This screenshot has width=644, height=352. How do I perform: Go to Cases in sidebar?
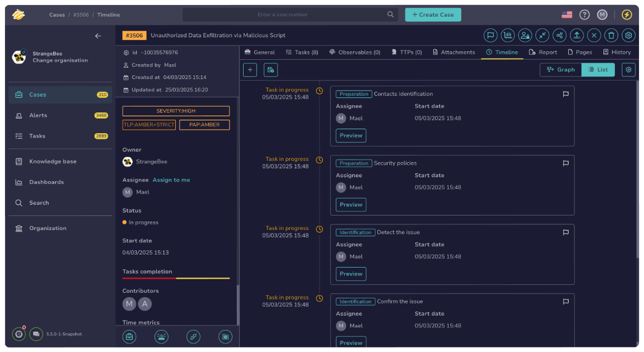pos(60,95)
